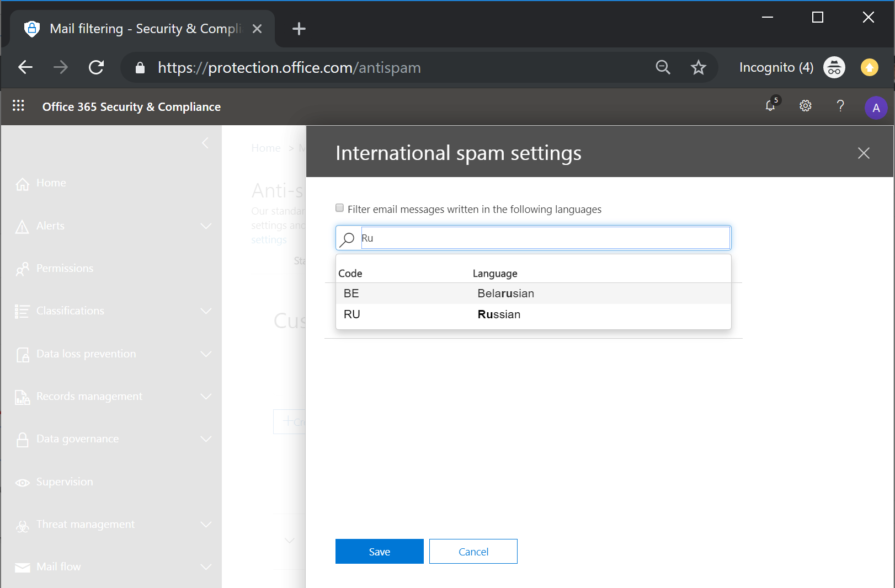
Task: Cancel the international spam settings
Action: tap(473, 551)
